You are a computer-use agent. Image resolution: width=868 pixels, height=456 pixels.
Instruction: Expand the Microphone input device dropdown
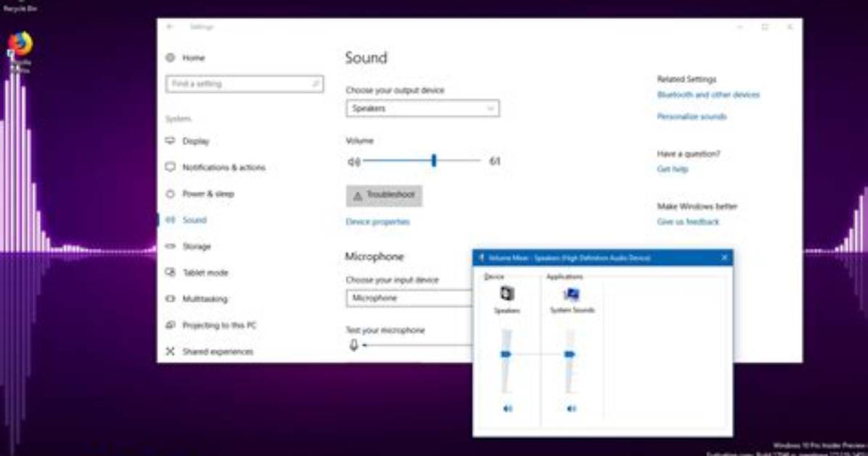pyautogui.click(x=409, y=298)
